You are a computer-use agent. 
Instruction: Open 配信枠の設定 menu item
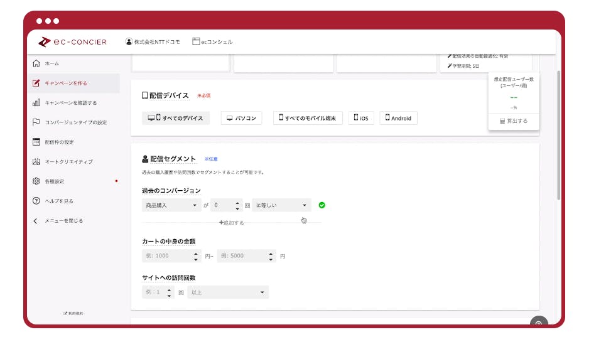click(59, 142)
